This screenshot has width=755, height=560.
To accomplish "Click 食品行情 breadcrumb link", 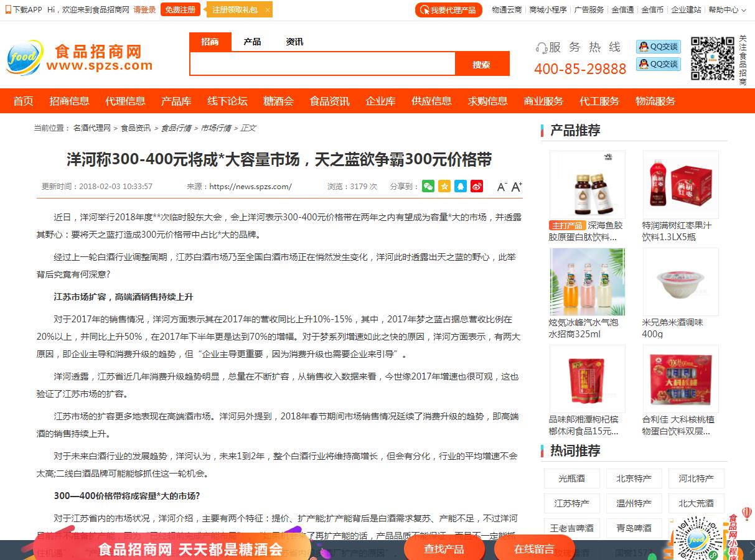I will 176,128.
